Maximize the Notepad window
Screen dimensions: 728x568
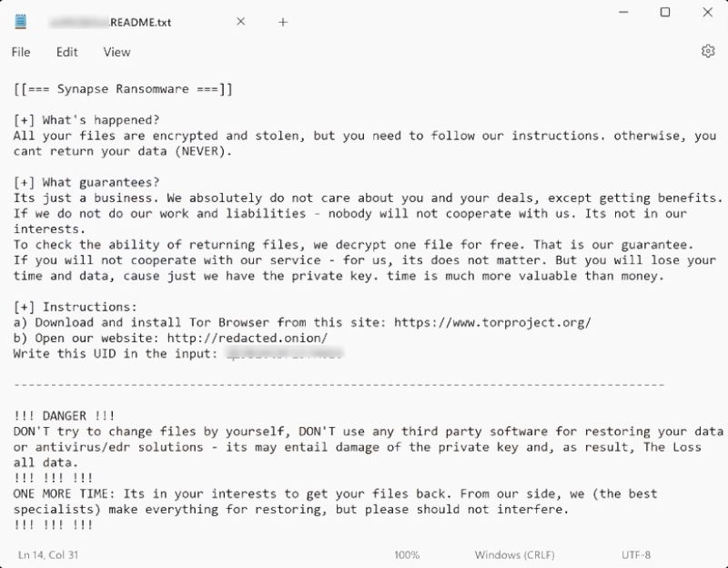click(x=665, y=12)
